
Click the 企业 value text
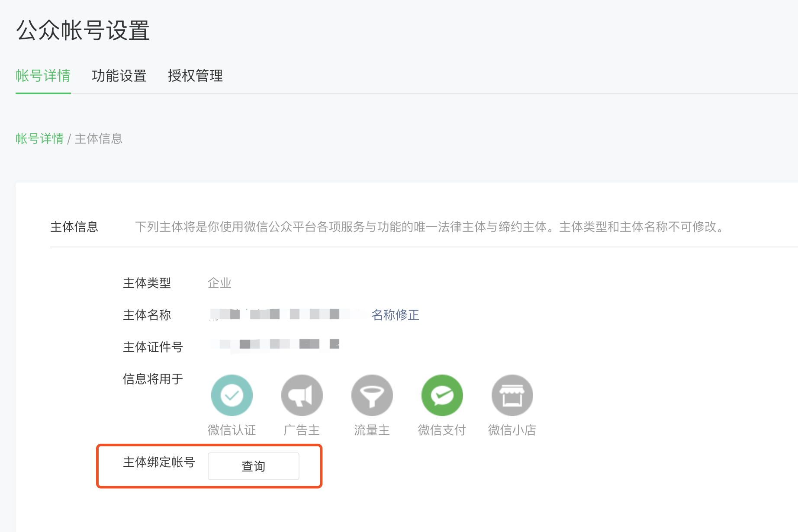220,283
